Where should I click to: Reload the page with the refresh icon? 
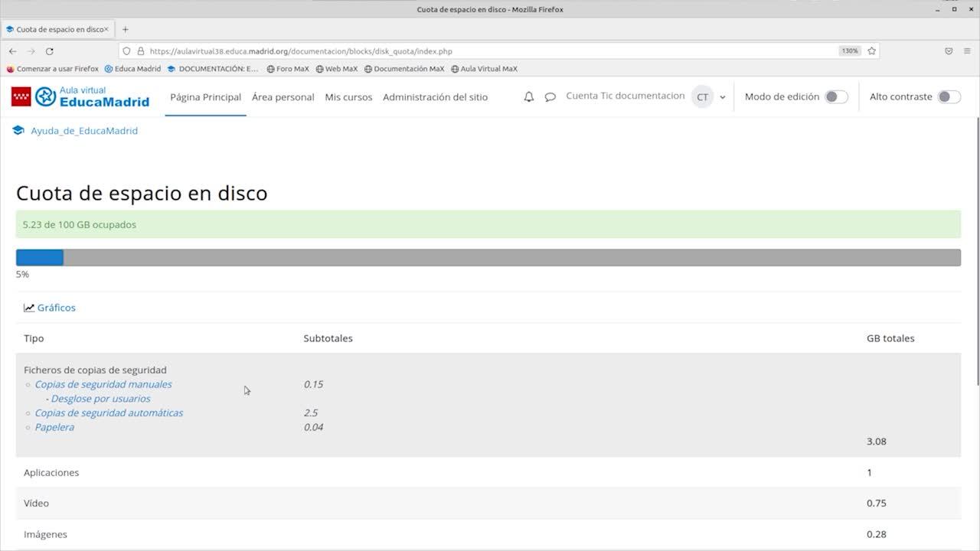(x=49, y=51)
